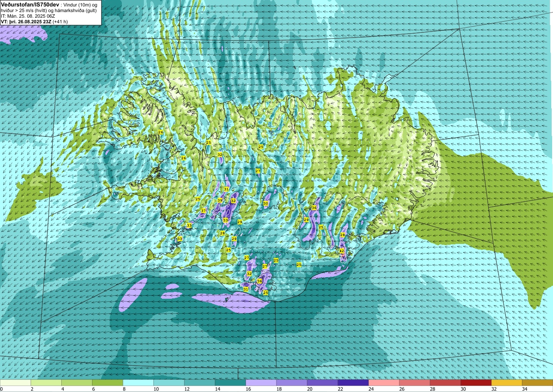Click the 'Veðurstofan/IS750dev' title text

point(30,4)
